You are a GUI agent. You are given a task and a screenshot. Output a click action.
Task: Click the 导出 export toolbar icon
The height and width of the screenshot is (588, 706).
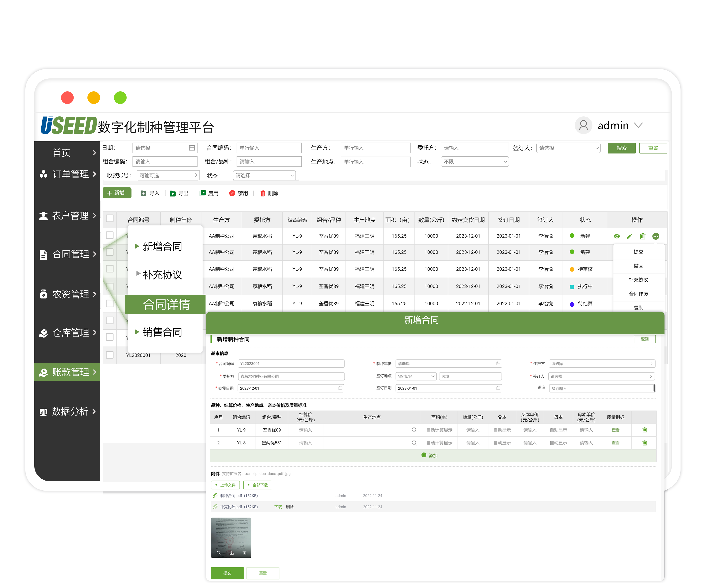172,193
